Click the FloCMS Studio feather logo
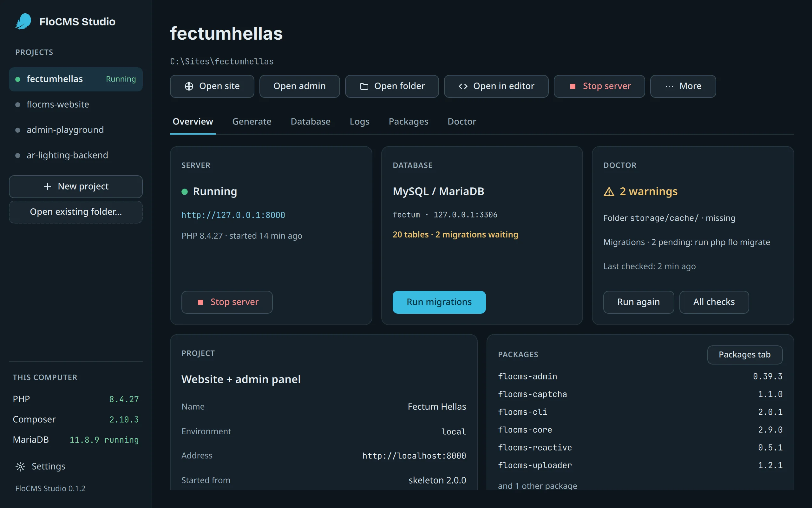The width and height of the screenshot is (812, 508). (23, 22)
